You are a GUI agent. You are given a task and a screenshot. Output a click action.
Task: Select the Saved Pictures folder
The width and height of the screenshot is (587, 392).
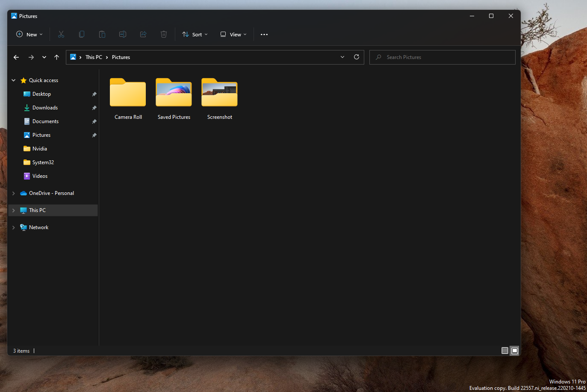[174, 99]
